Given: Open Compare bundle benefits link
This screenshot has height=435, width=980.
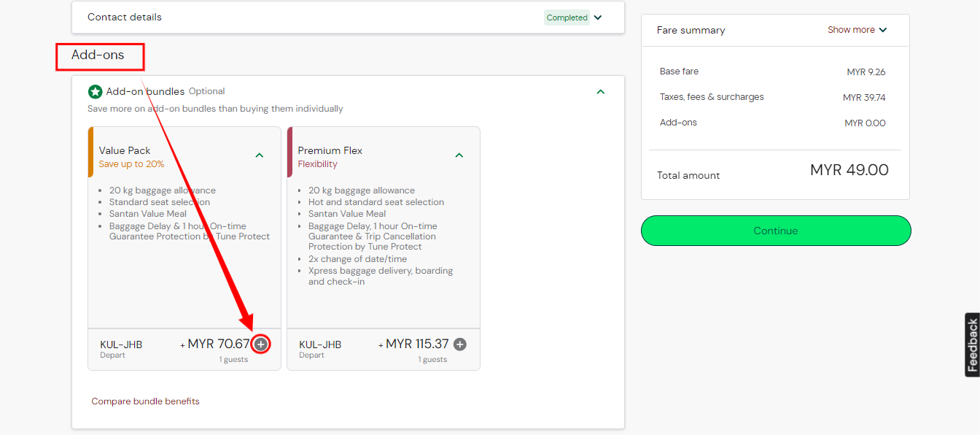Looking at the screenshot, I should pyautogui.click(x=145, y=401).
